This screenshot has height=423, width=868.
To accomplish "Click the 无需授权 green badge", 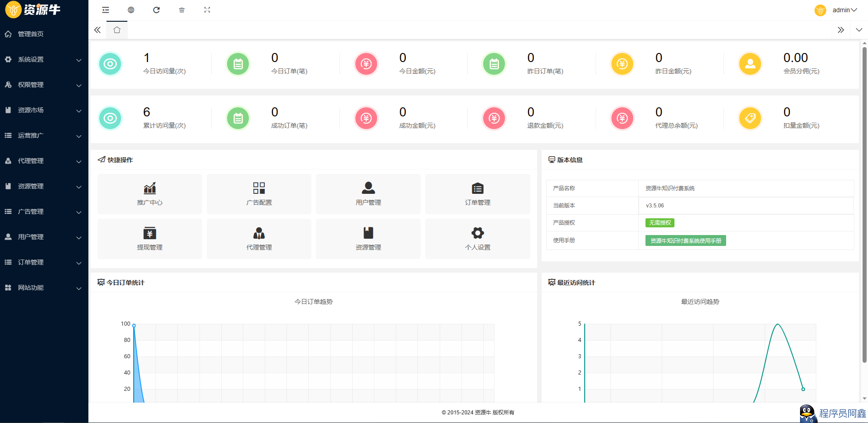I will pos(659,223).
